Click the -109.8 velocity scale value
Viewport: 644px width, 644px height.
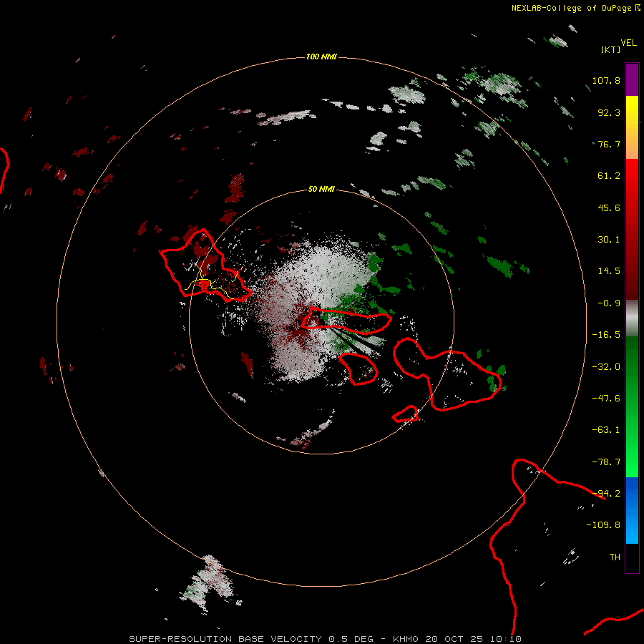603,525
